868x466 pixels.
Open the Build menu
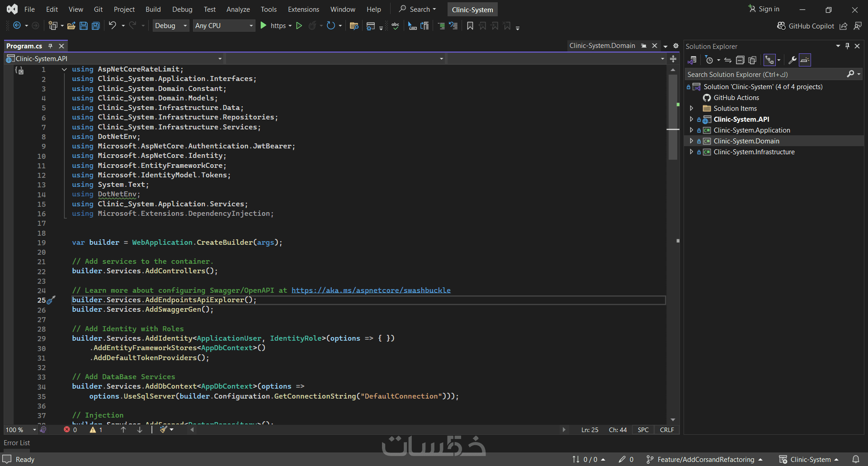click(x=153, y=9)
